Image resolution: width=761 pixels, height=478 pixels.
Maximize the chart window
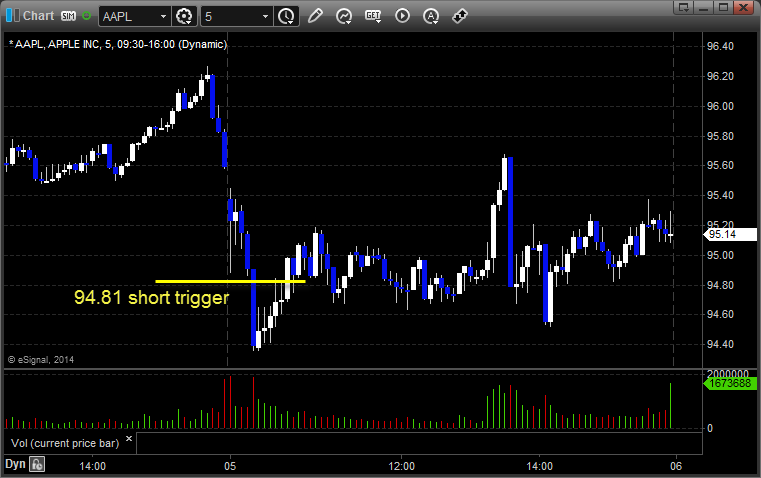pos(723,7)
